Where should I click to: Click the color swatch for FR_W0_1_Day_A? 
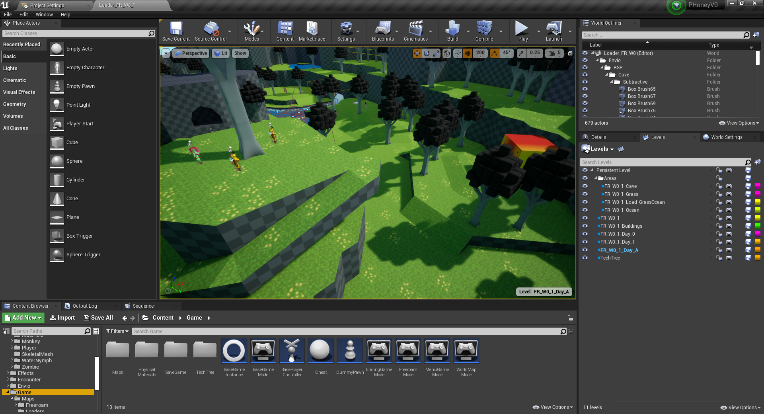point(758,250)
